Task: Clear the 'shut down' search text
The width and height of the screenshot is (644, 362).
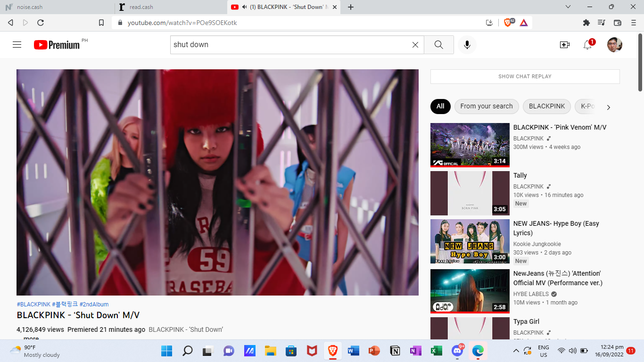Action: point(415,45)
